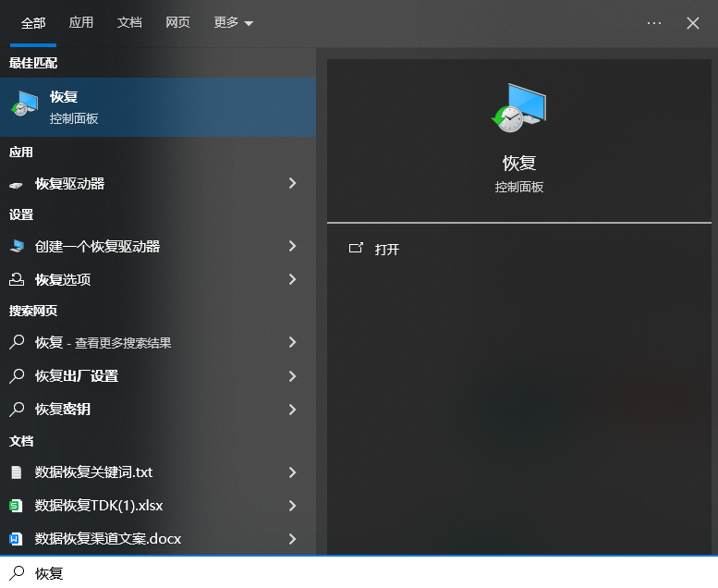Click the blue 数据恢复渠道文案.docx document icon
This screenshot has height=588, width=718.
(16, 538)
